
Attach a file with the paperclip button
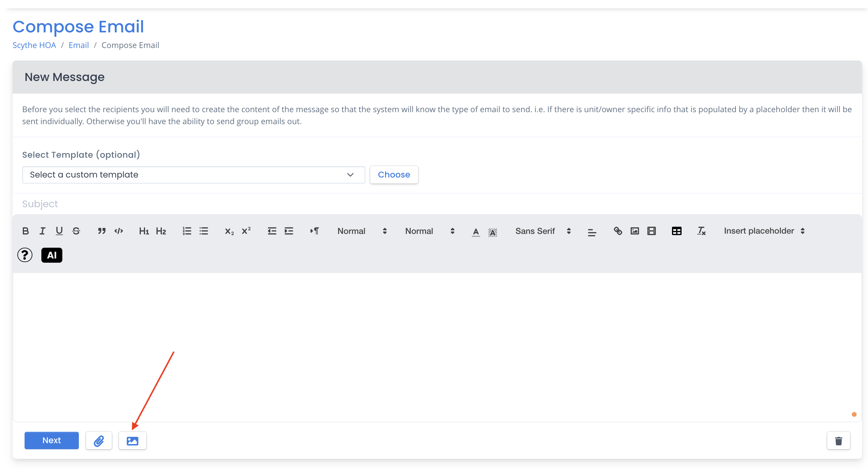(99, 441)
